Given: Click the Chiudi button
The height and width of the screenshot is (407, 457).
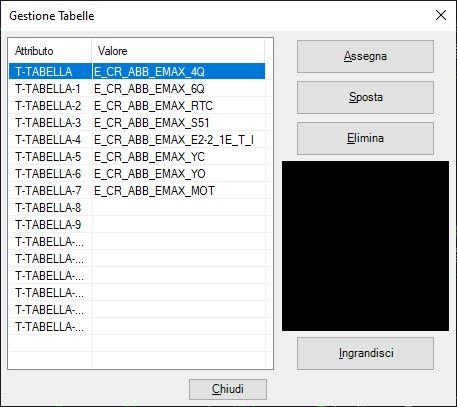Looking at the screenshot, I should pos(228,389).
